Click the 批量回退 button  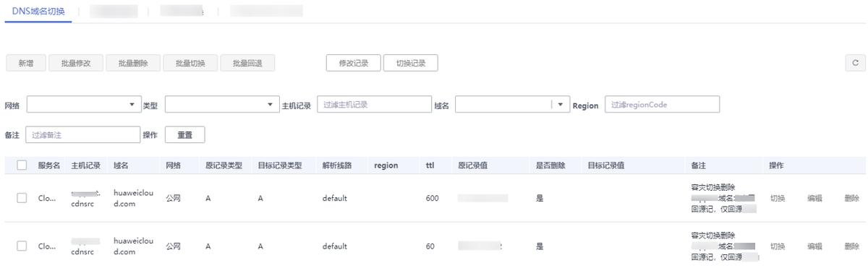[x=247, y=63]
